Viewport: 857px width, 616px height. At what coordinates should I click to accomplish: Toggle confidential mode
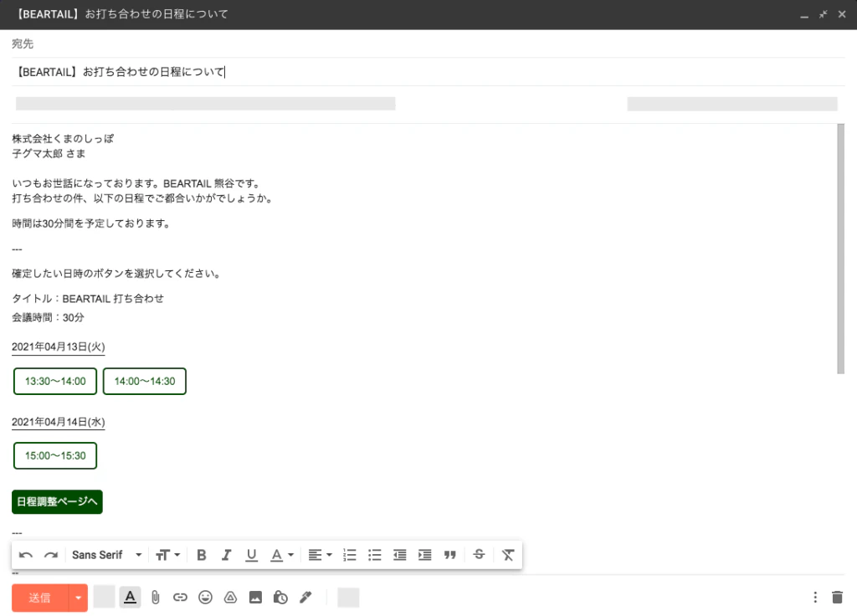coord(280,598)
